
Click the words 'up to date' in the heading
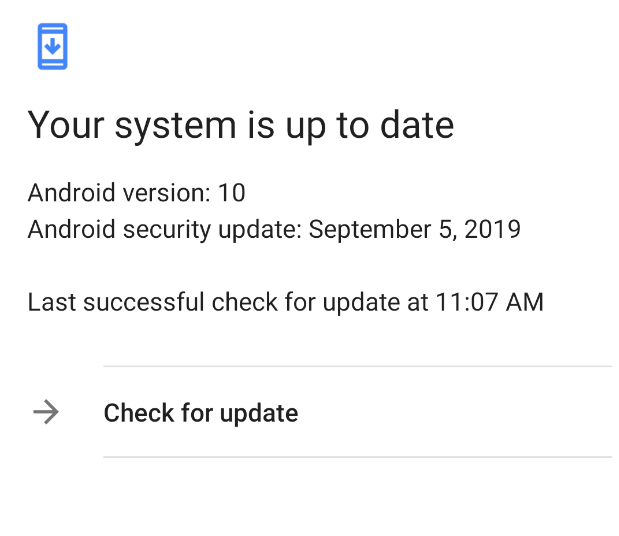point(370,126)
